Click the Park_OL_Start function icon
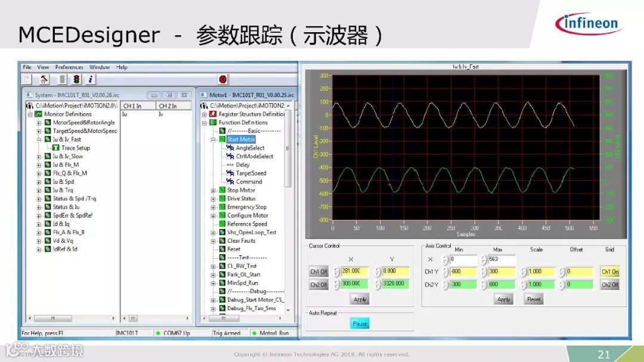 [x=222, y=274]
